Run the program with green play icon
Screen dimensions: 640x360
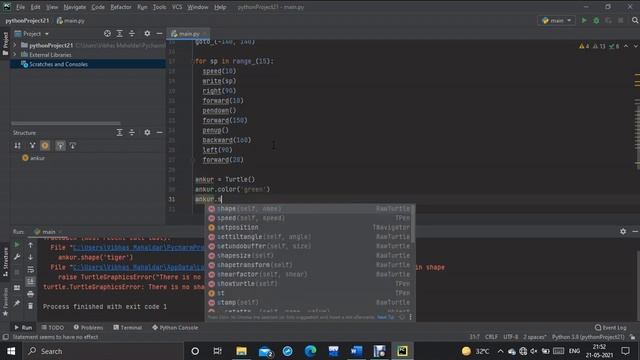[x=584, y=20]
